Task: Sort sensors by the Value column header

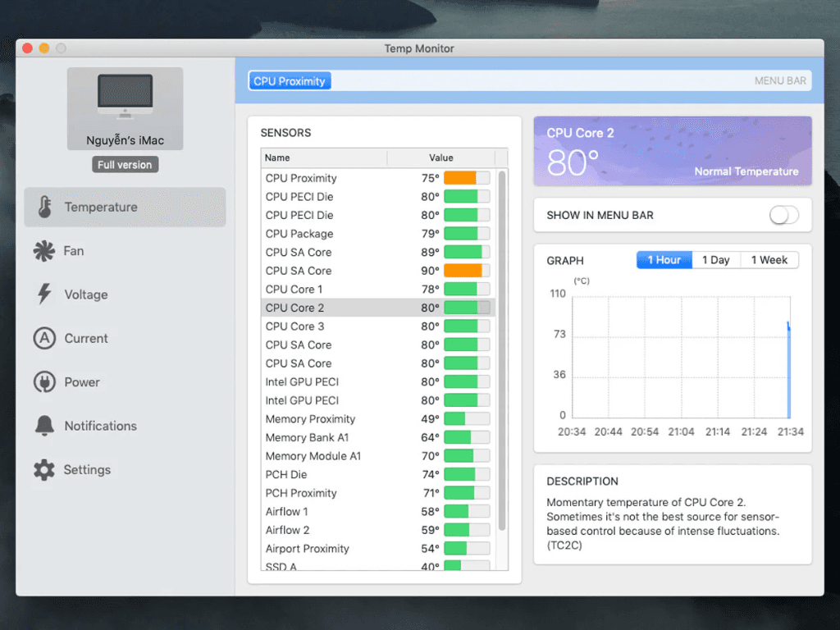Action: click(x=441, y=157)
